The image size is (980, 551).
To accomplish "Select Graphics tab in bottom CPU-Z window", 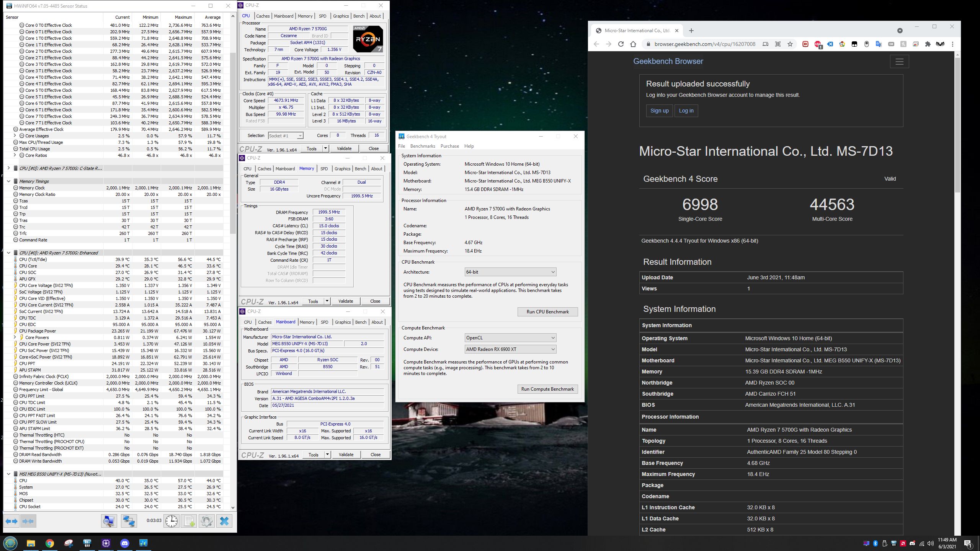I will tap(343, 322).
